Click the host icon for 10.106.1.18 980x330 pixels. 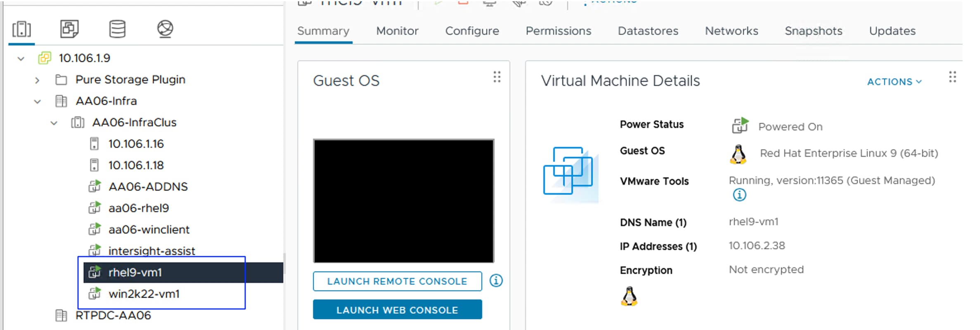point(94,165)
